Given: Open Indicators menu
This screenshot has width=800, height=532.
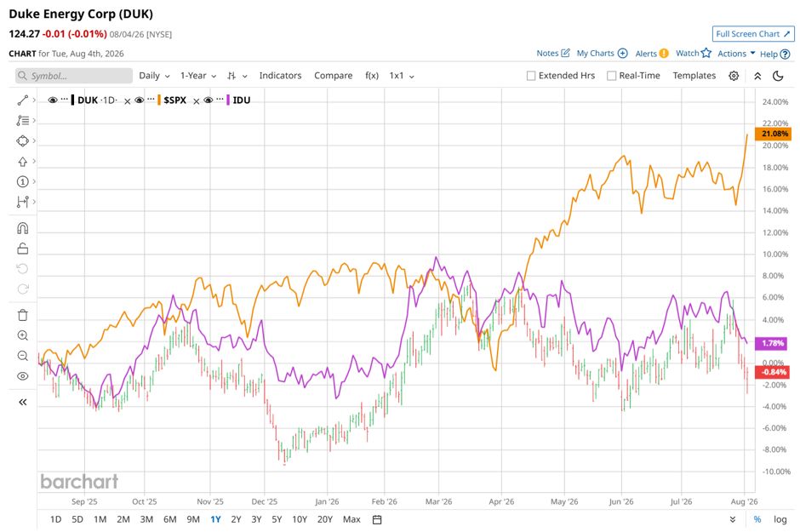Looking at the screenshot, I should coord(280,76).
